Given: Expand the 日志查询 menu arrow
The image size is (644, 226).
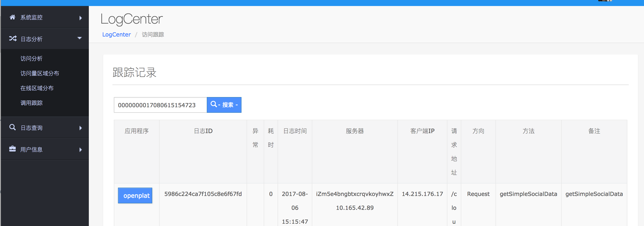Looking at the screenshot, I should (x=80, y=128).
